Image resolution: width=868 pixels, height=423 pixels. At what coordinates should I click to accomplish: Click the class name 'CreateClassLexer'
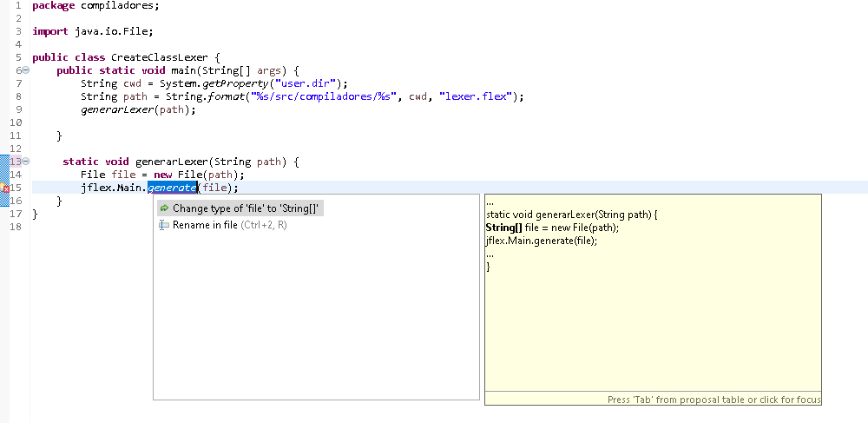pos(160,57)
